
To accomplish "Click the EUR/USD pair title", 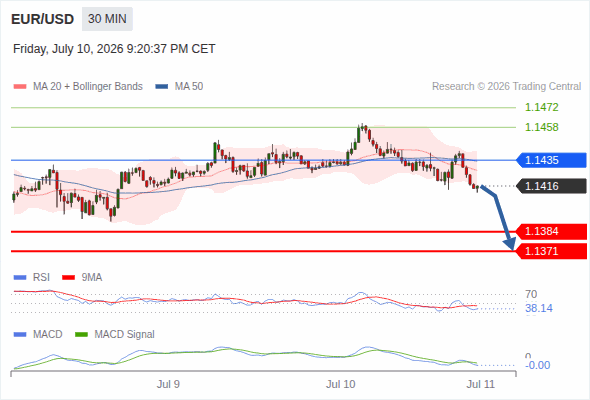I will 43,19.
